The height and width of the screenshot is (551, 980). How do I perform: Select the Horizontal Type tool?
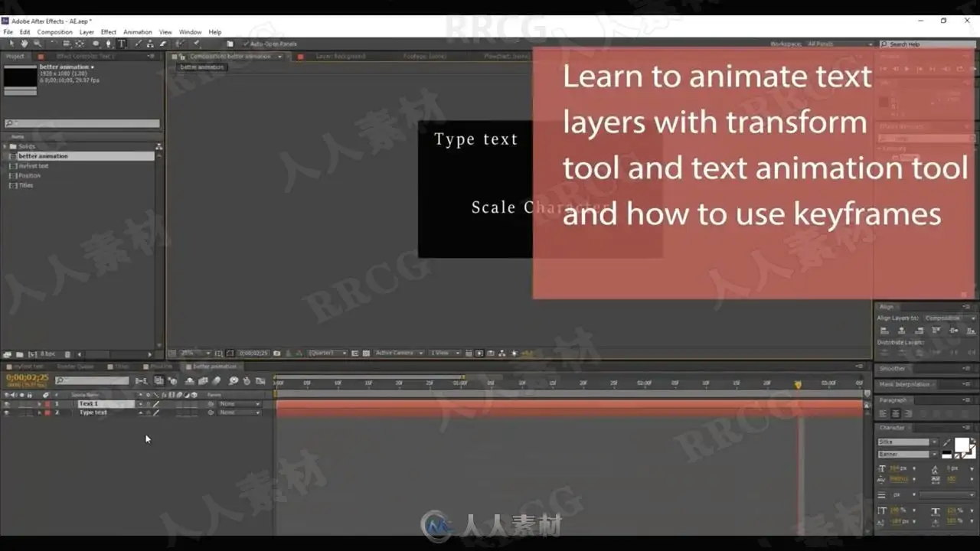tap(121, 44)
